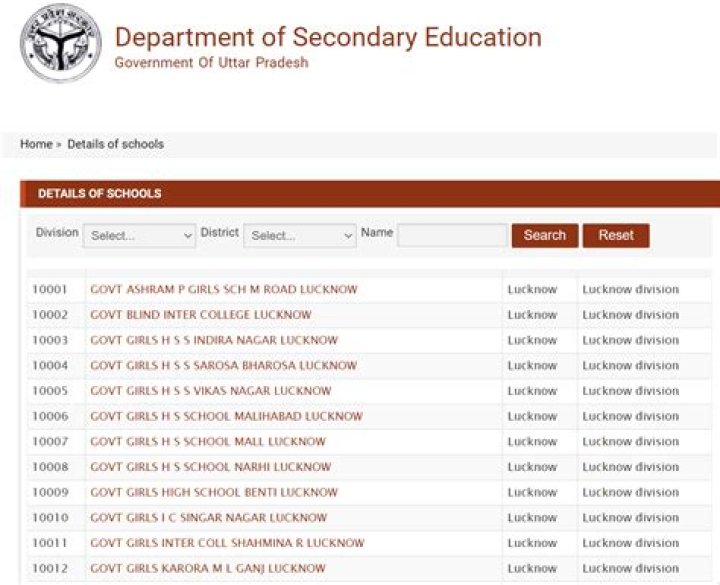Select GOVT GIRLS H S S INDIRA NAGAR
Viewport: 720px width, 585px height.
pyautogui.click(x=214, y=341)
